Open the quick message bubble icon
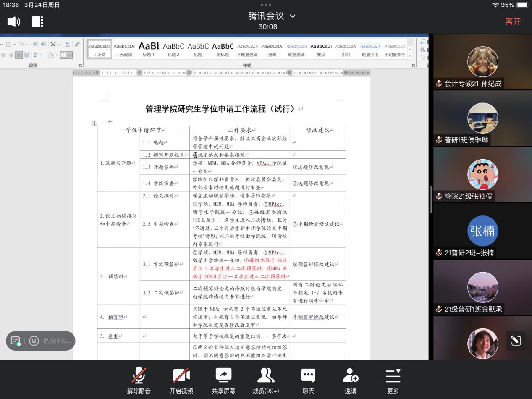The height and width of the screenshot is (399, 532). [x=16, y=341]
